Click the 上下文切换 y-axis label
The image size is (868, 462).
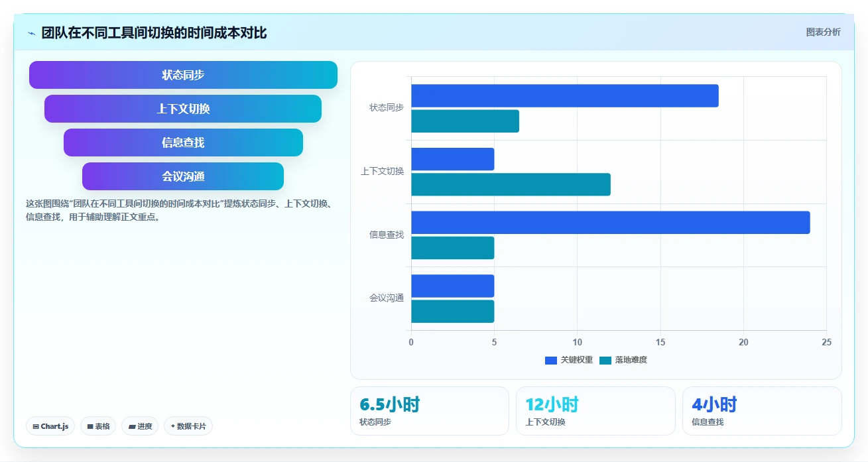click(x=383, y=171)
